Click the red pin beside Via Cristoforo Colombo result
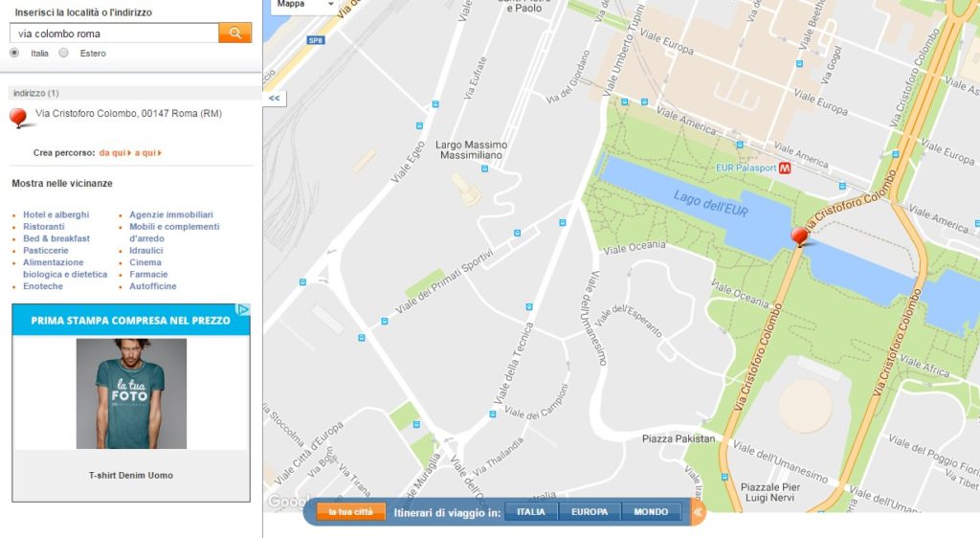Image resolution: width=980 pixels, height=538 pixels. pos(19,117)
